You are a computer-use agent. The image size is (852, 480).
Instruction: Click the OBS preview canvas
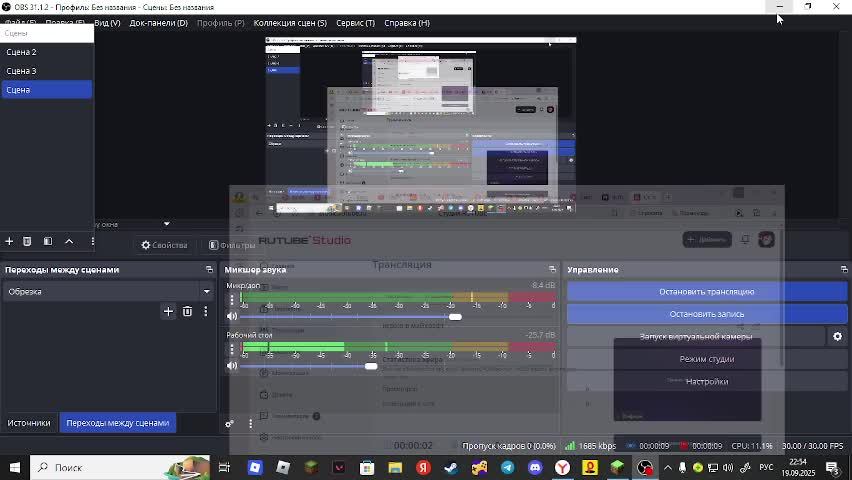[421, 124]
